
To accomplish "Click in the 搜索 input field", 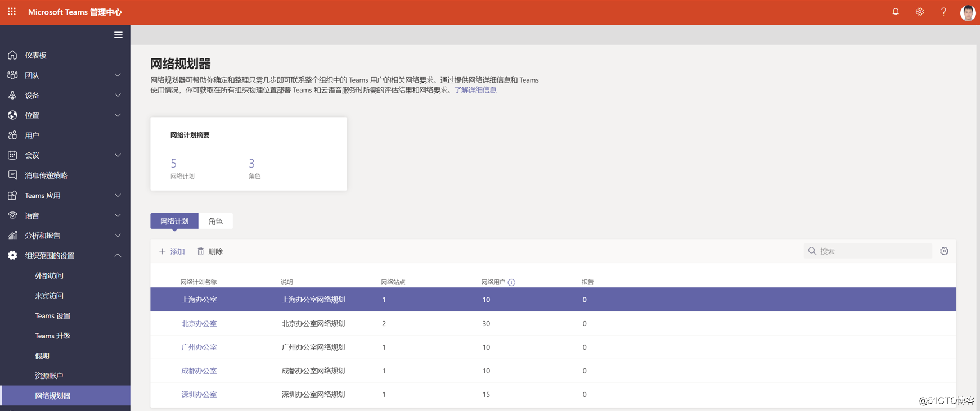I will pyautogui.click(x=868, y=251).
